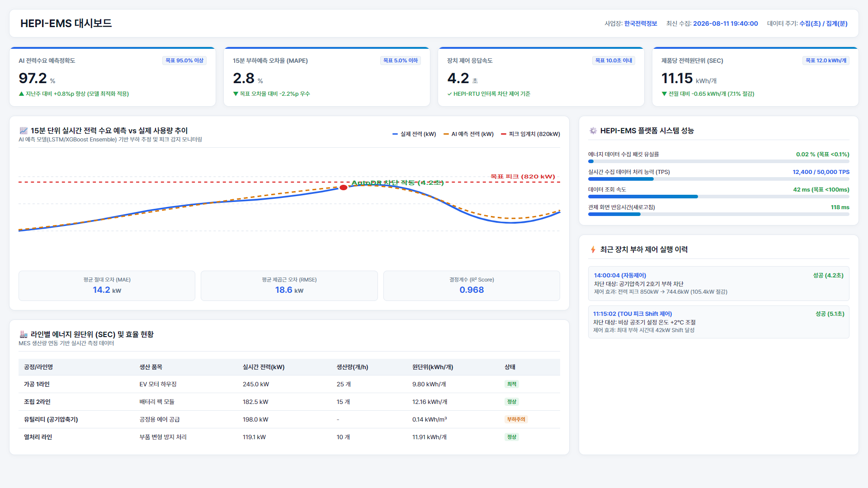Click the 성공 (4.2초) result label
This screenshot has width=868, height=488.
828,276
